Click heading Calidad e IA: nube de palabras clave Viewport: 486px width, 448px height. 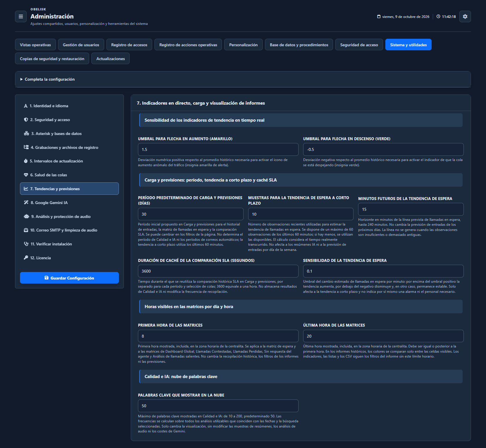[181, 377]
